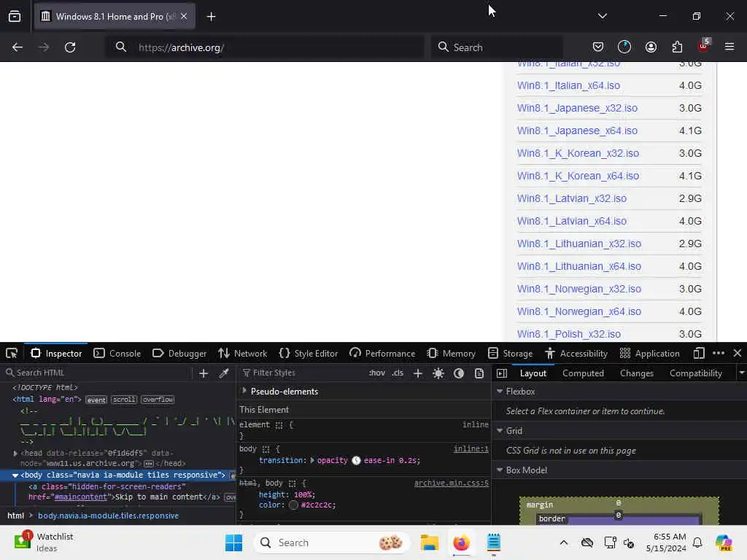
Task: Open the inline:1 source link
Action: click(x=471, y=448)
